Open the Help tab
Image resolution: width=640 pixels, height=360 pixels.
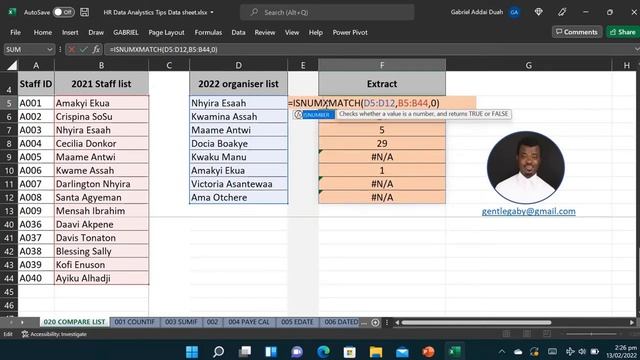pos(316,32)
